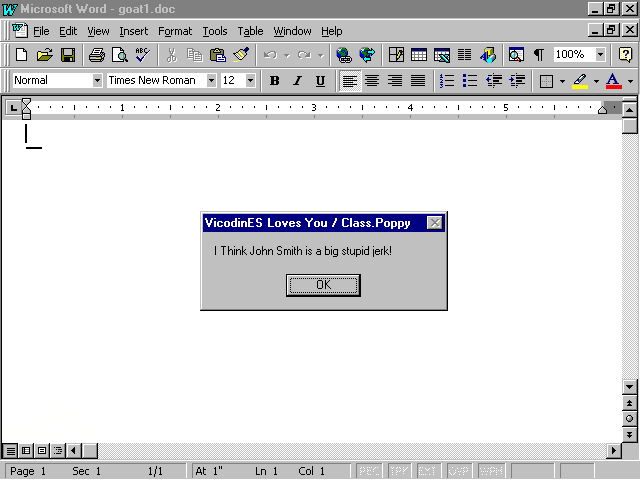Open Office Assistant help
Image resolution: width=640 pixels, height=480 pixels.
(625, 54)
